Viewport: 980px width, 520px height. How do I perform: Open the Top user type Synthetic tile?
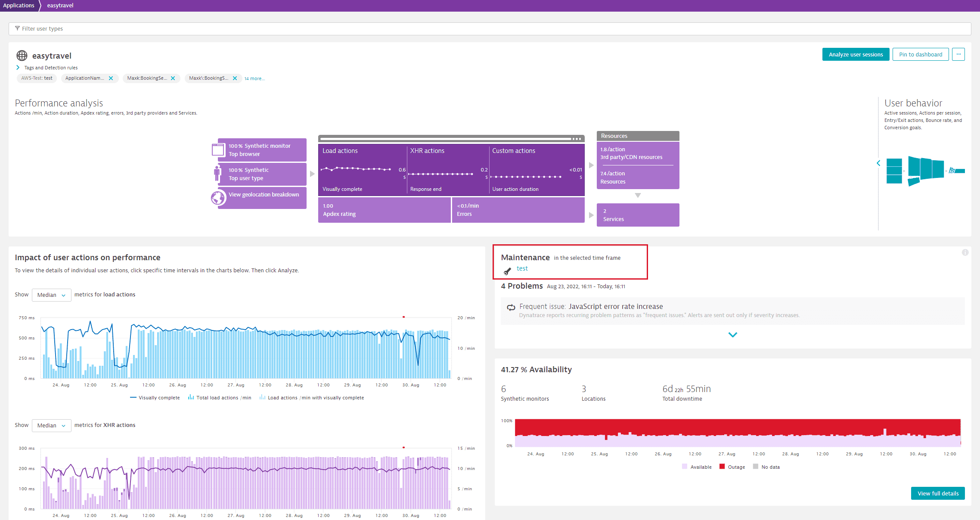[x=262, y=174]
